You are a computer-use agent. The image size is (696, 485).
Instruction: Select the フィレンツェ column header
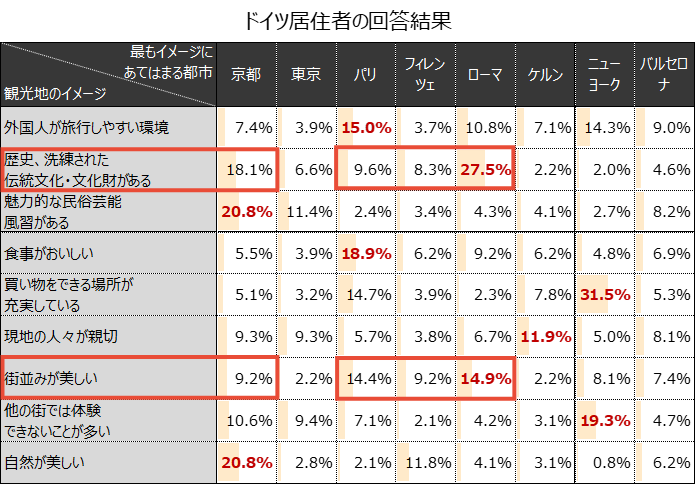pos(425,75)
